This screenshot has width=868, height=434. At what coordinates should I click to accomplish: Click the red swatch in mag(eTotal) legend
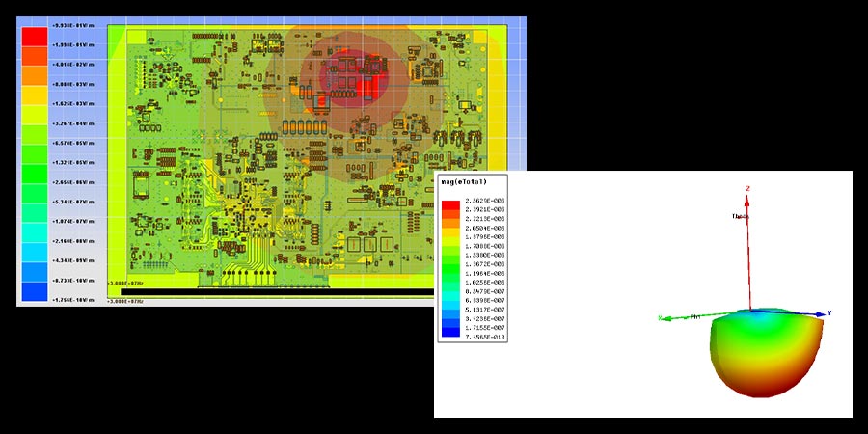(x=452, y=205)
